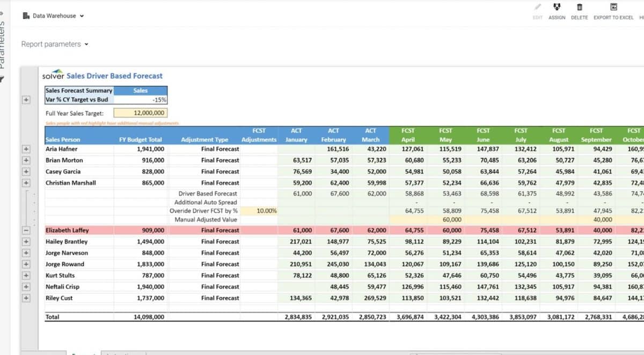Click the Data Warehouse building icon
This screenshot has width=644, height=355.
(26, 16)
